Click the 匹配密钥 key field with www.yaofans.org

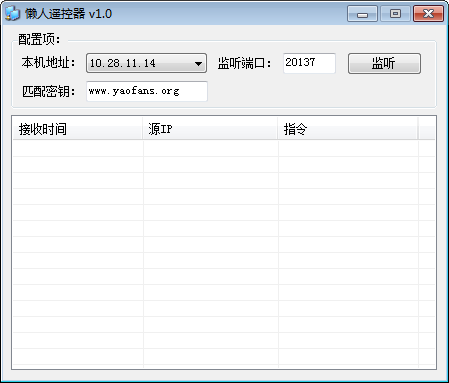147,91
